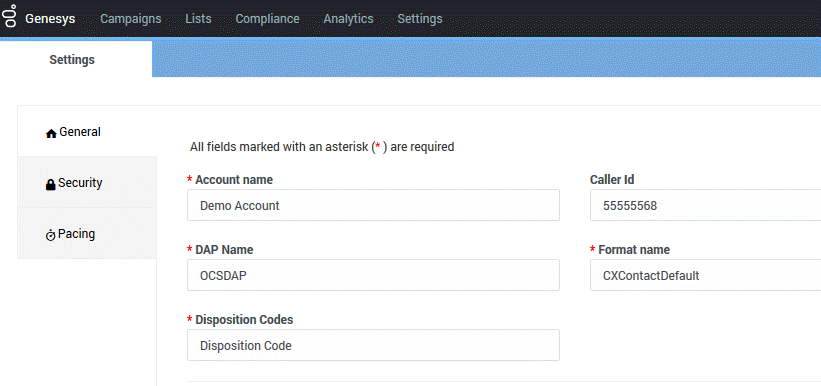821x386 pixels.
Task: Open the Campaigns menu
Action: pos(131,19)
